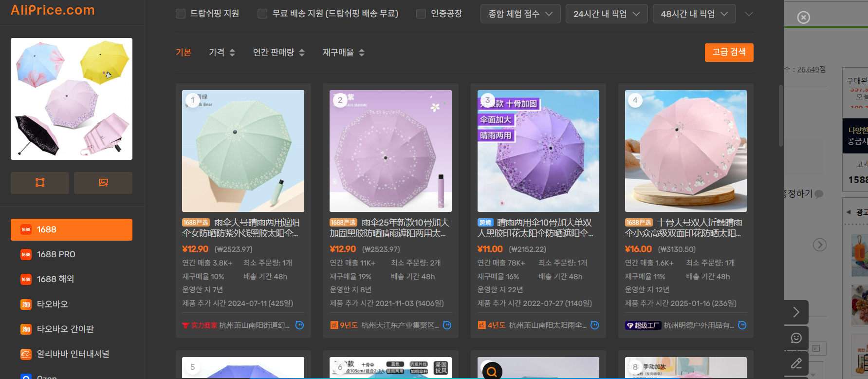The height and width of the screenshot is (379, 868).
Task: Select 기본 sort tab
Action: [184, 52]
